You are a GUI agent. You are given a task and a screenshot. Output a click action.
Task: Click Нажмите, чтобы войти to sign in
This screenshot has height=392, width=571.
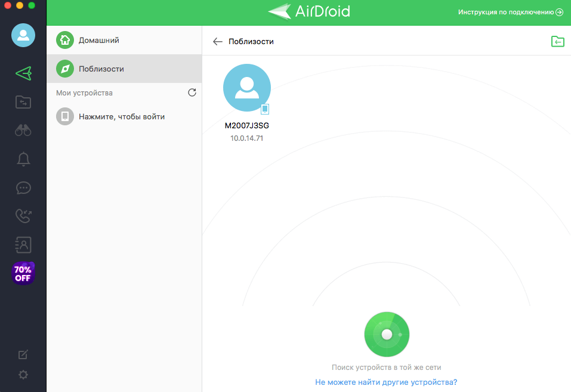[x=121, y=116]
